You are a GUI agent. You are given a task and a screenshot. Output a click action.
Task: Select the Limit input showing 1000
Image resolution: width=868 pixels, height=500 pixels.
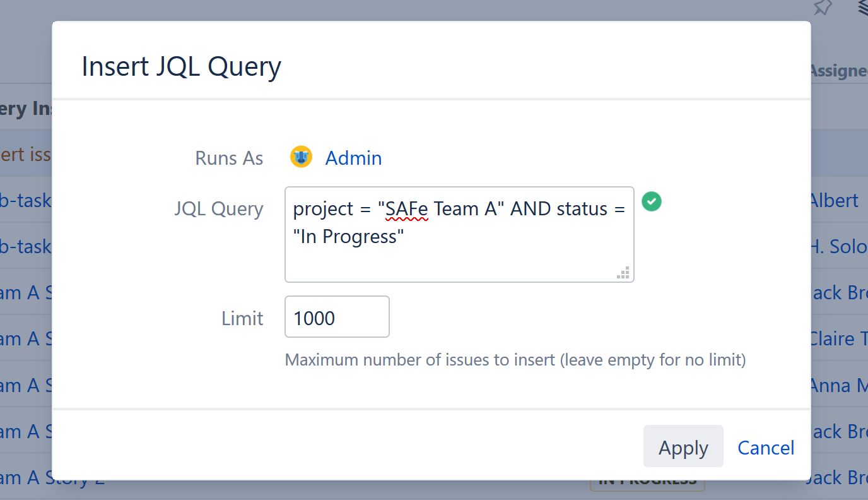tap(336, 316)
